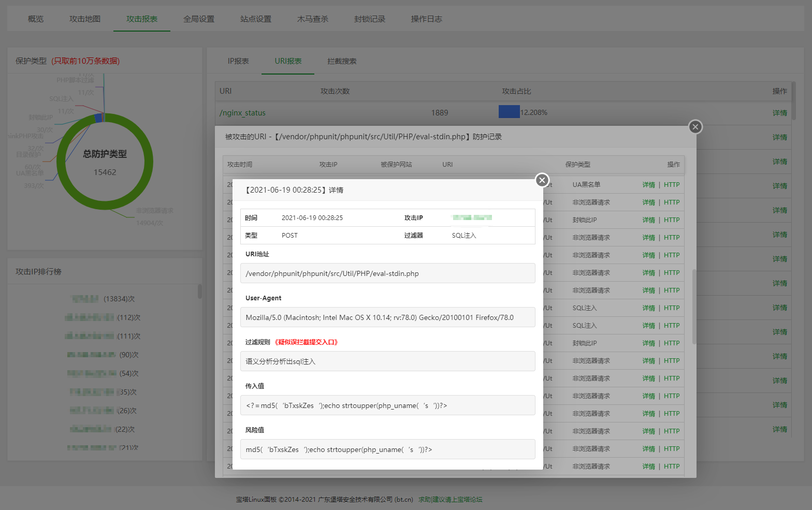Click HTTP link on the UA黑名单 row
The width and height of the screenshot is (812, 510).
672,185
